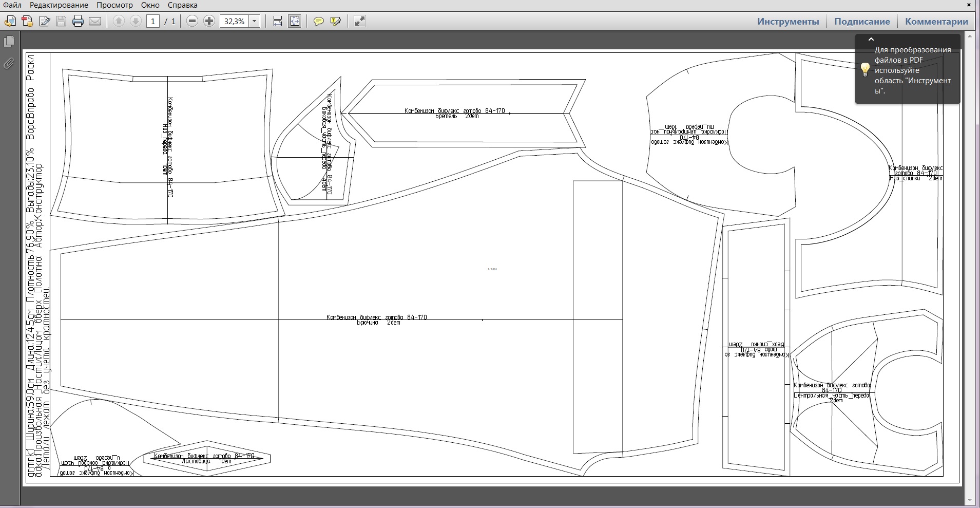Open page thumbnails side panel
The height and width of the screenshot is (508, 980).
pos(9,42)
